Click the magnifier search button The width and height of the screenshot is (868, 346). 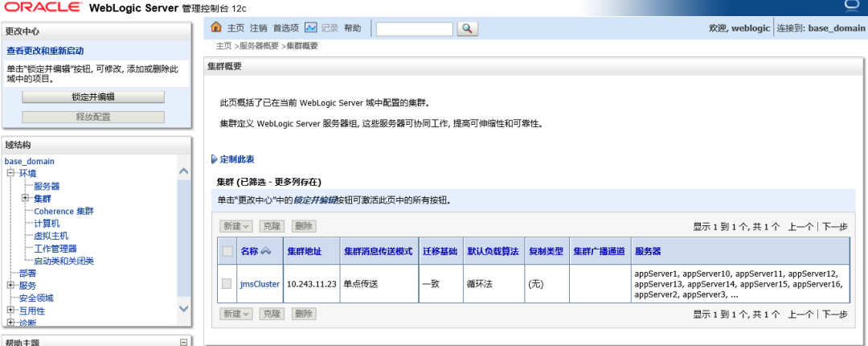point(467,29)
